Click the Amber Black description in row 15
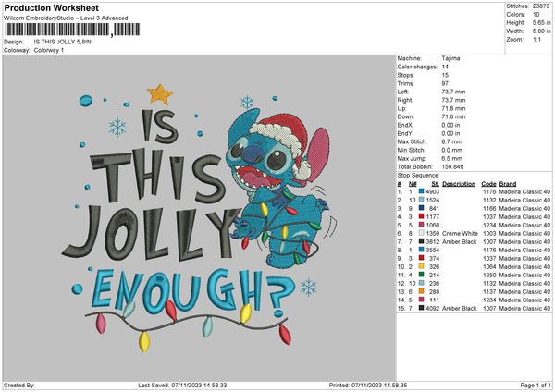 point(460,308)
